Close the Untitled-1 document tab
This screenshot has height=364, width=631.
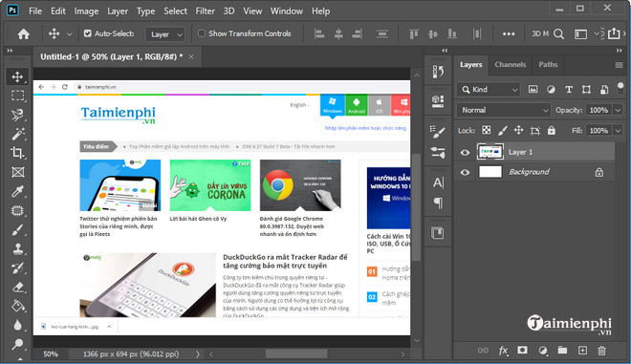click(191, 57)
